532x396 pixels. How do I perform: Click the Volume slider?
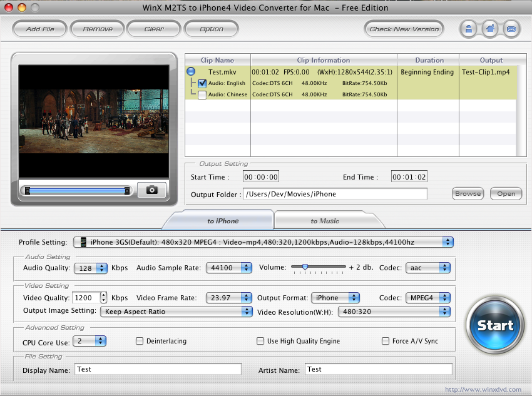pyautogui.click(x=318, y=267)
